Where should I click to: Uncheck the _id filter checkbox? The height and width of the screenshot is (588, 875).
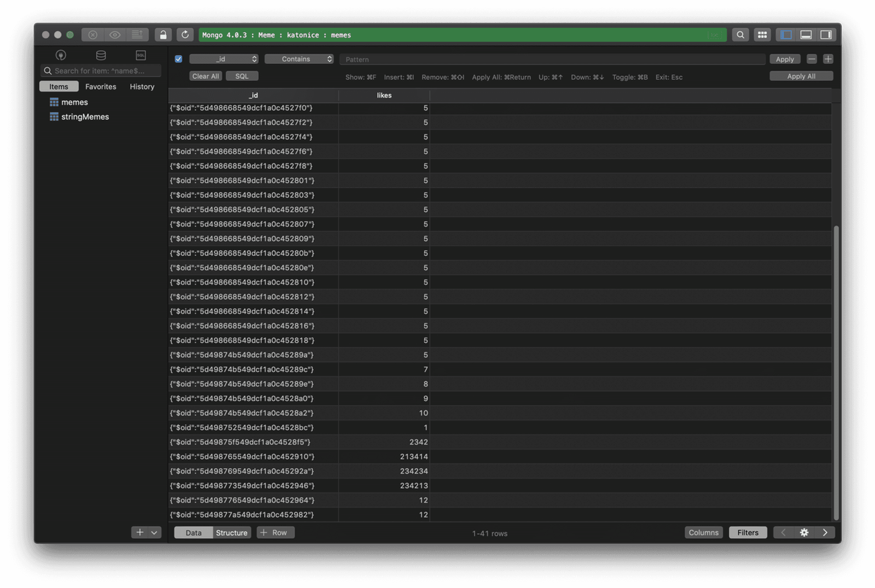click(178, 59)
